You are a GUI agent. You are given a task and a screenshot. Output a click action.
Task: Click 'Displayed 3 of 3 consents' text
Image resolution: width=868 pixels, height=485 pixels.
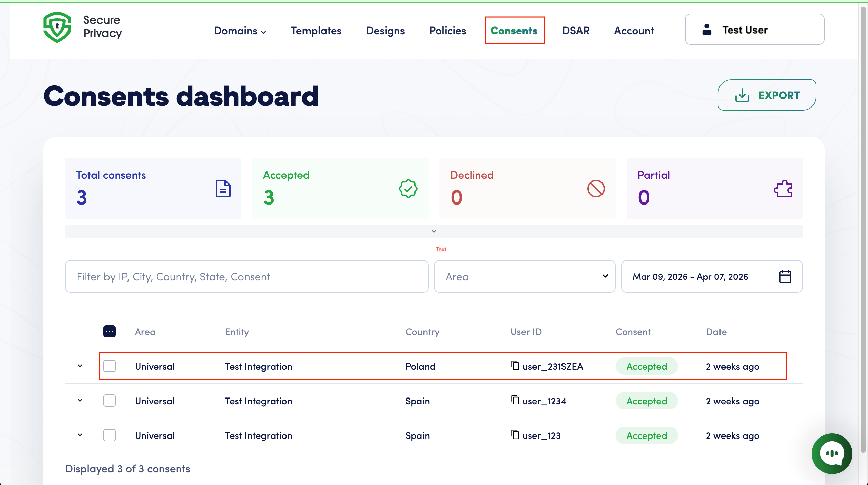[x=127, y=469]
